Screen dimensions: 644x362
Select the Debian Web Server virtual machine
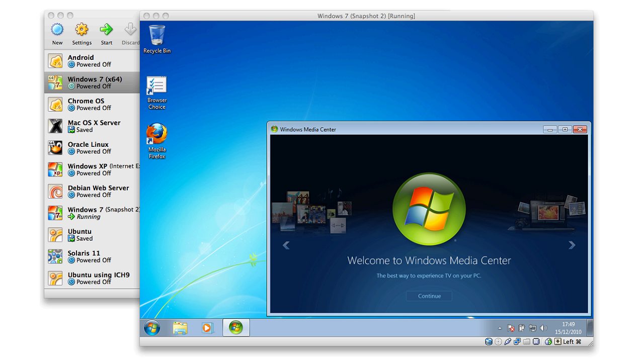92,191
